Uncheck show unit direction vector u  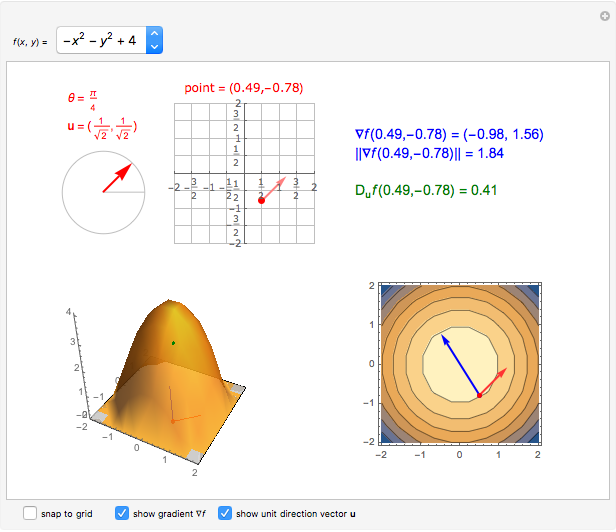point(225,513)
